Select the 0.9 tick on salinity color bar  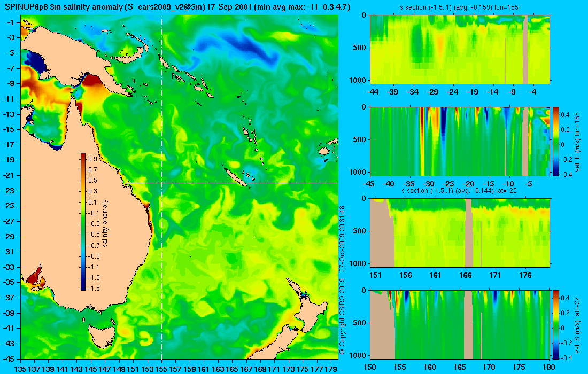tap(92, 159)
